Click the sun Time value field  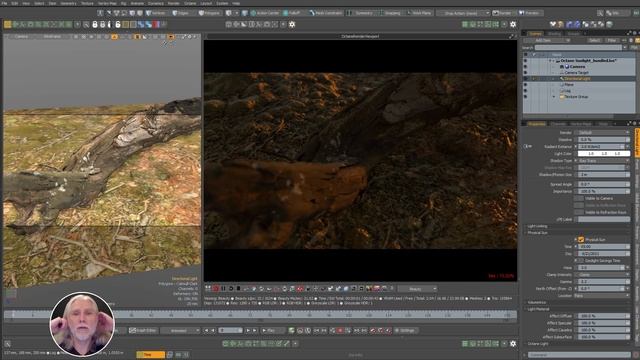coord(603,247)
